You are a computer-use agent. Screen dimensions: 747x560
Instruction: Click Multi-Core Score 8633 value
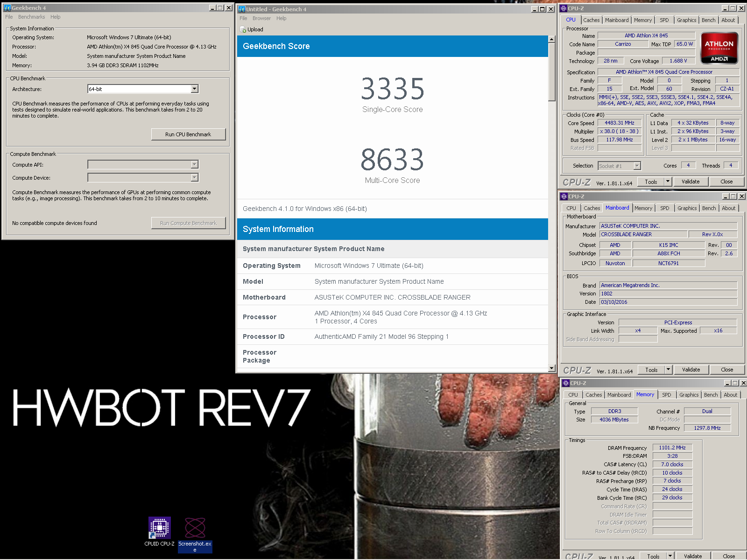coord(393,160)
